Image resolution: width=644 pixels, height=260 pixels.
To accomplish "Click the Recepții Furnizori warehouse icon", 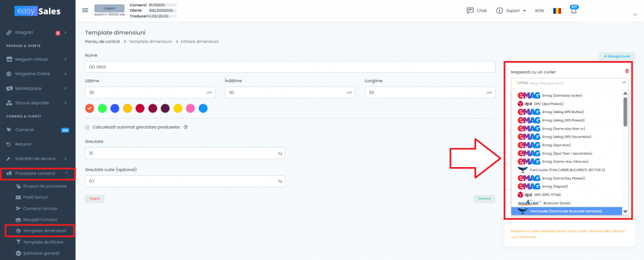I will point(18,220).
